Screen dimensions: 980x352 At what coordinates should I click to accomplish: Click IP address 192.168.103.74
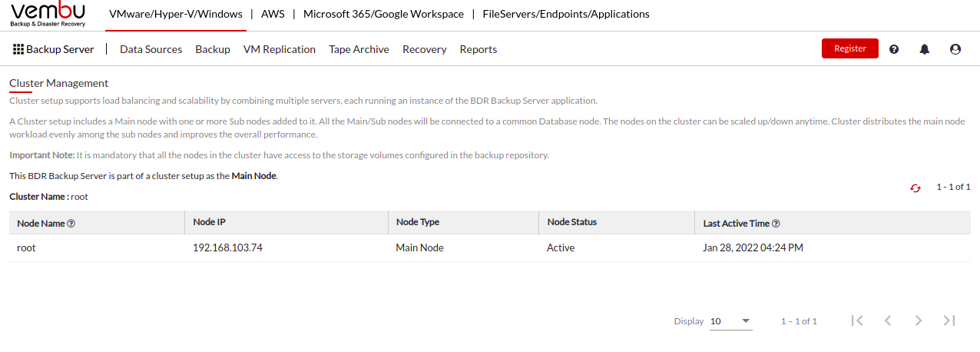tap(228, 247)
